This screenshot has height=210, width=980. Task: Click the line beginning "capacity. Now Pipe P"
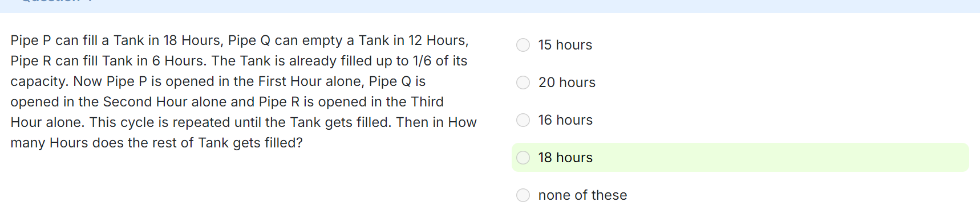click(218, 81)
